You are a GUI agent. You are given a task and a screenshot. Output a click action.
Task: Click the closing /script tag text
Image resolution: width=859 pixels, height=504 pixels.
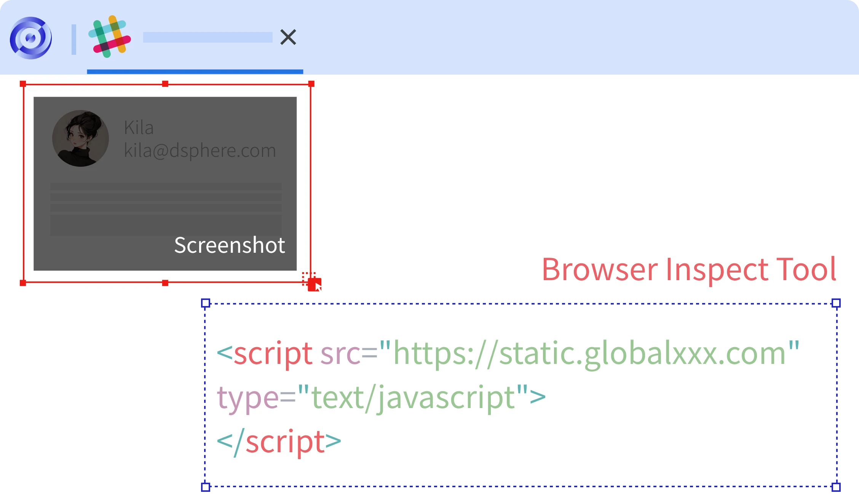(x=279, y=442)
